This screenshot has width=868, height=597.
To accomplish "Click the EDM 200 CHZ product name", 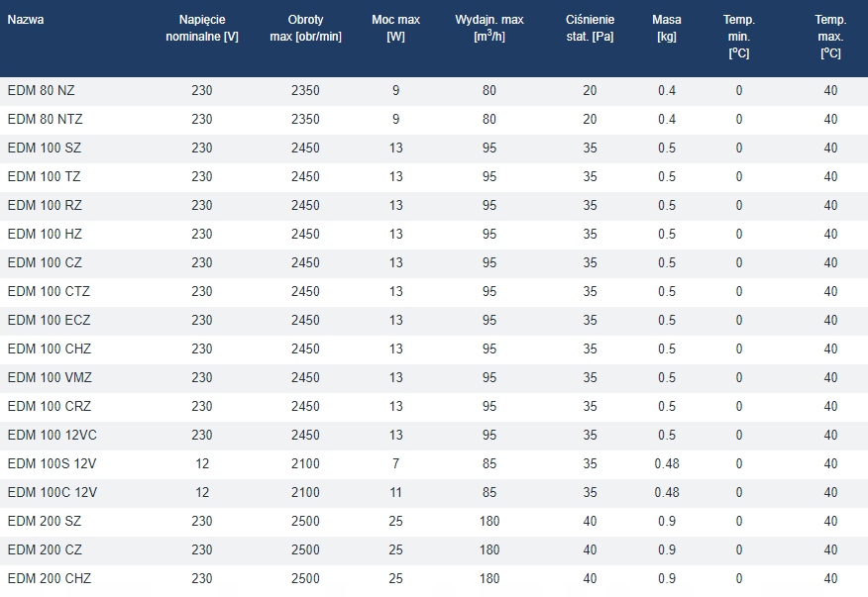I will coord(49,579).
